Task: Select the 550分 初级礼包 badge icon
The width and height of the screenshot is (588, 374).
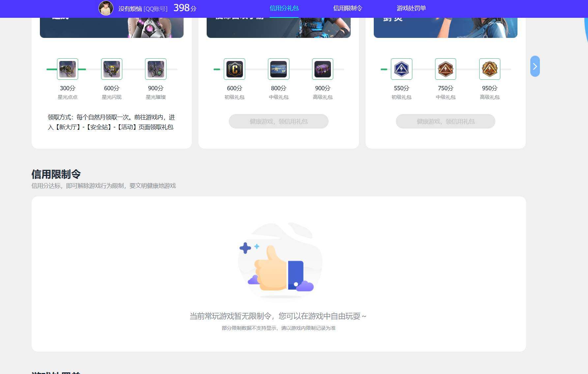Action: click(401, 69)
